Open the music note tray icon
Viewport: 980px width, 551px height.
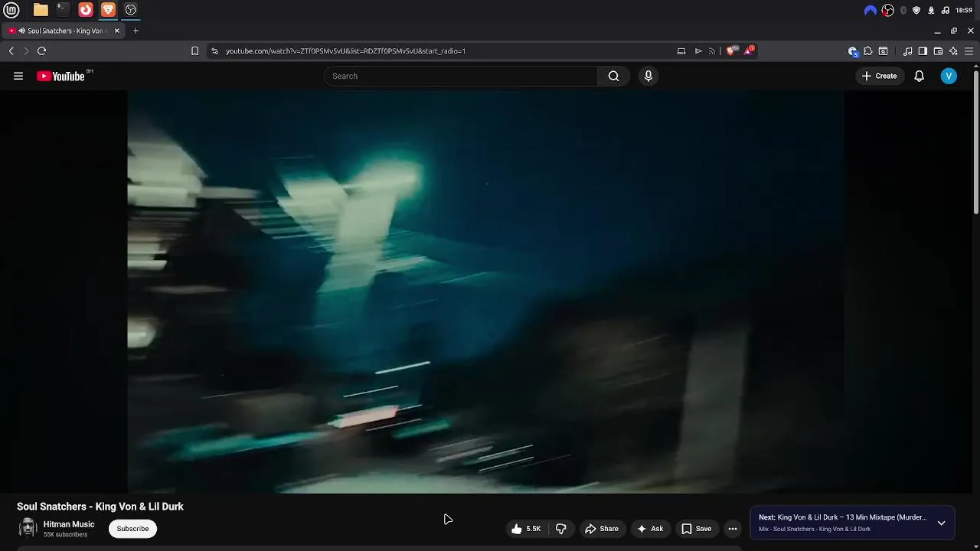pyautogui.click(x=946, y=10)
